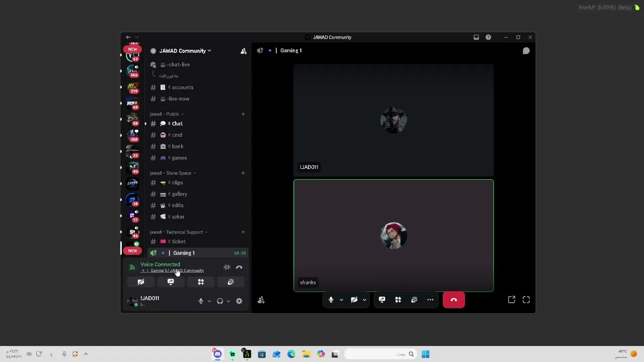
Task: Enter full screen call view
Action: click(x=526, y=300)
